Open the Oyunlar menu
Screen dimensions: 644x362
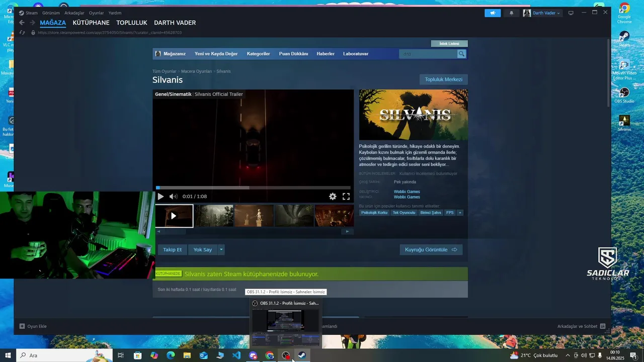[96, 13]
